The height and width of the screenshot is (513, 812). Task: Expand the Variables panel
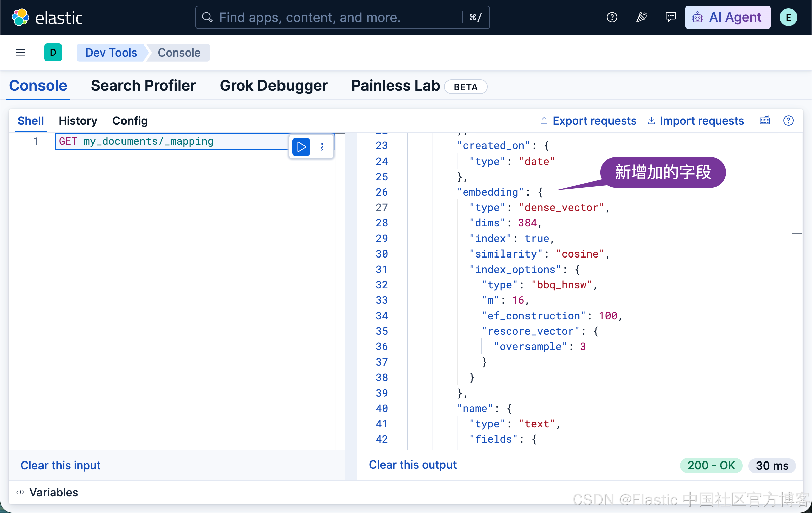[x=47, y=492]
